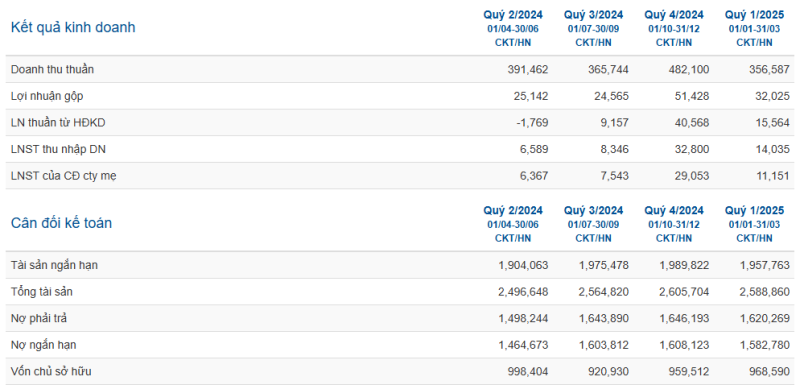Select Quý 1/2025 header in Kết quả kinh doanh

pyautogui.click(x=754, y=14)
